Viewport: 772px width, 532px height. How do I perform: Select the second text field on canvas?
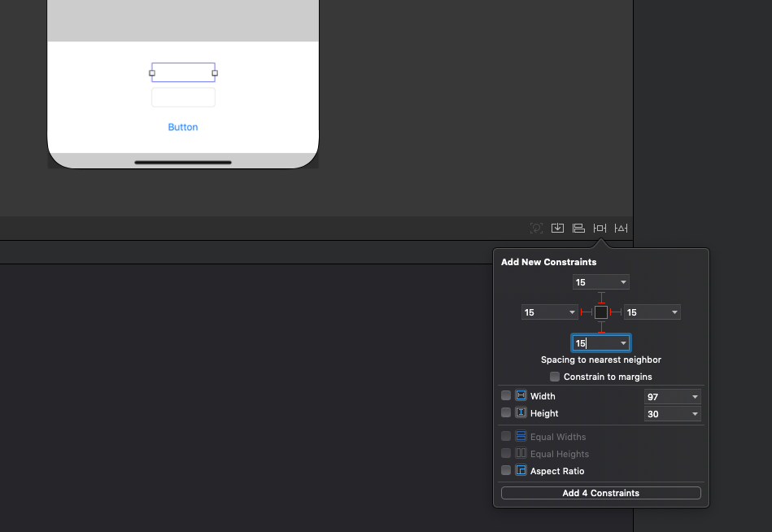[183, 98]
